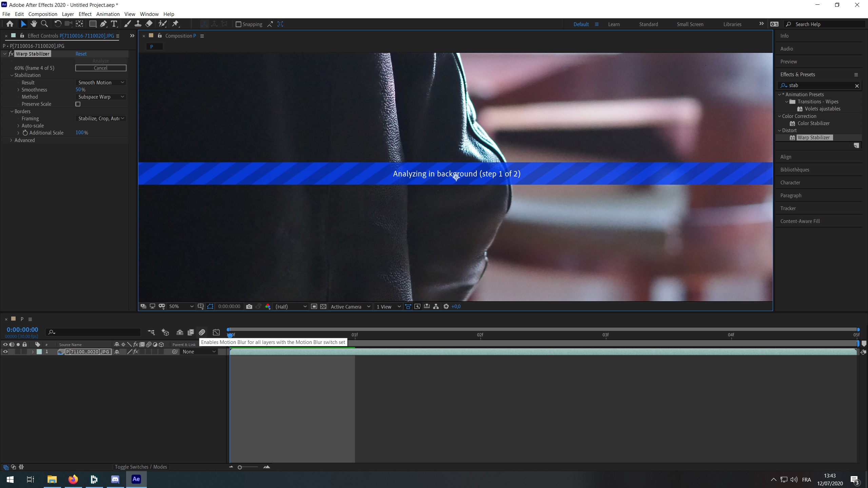
Task: Select the Zoom tool
Action: click(45, 24)
